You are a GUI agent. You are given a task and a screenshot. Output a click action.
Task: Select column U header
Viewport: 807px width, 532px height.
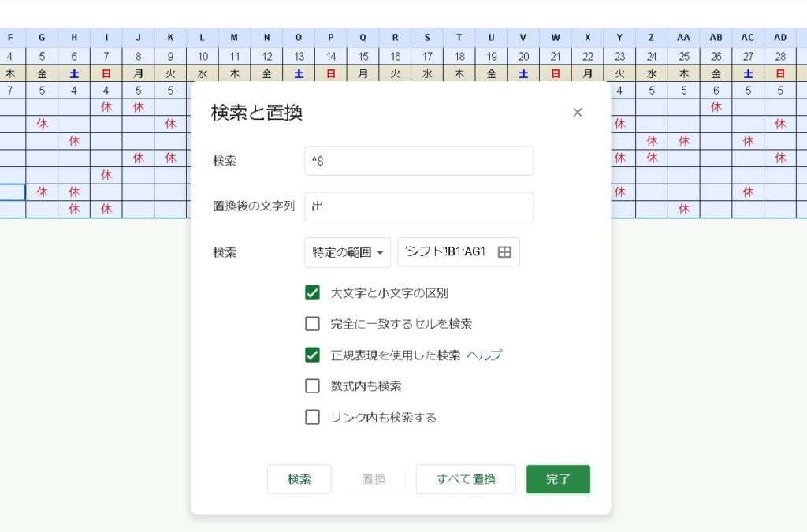pos(492,38)
